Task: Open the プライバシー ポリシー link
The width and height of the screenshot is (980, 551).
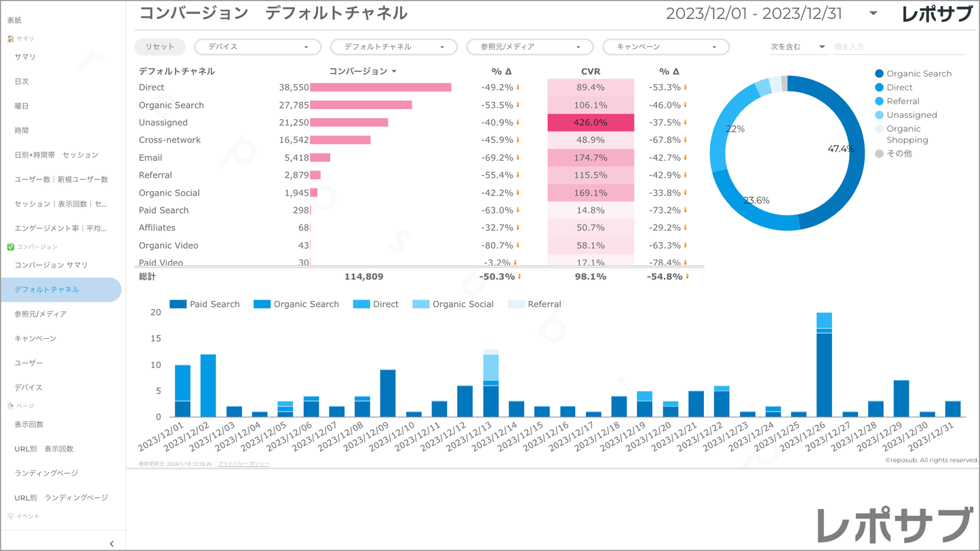Action: click(243, 464)
